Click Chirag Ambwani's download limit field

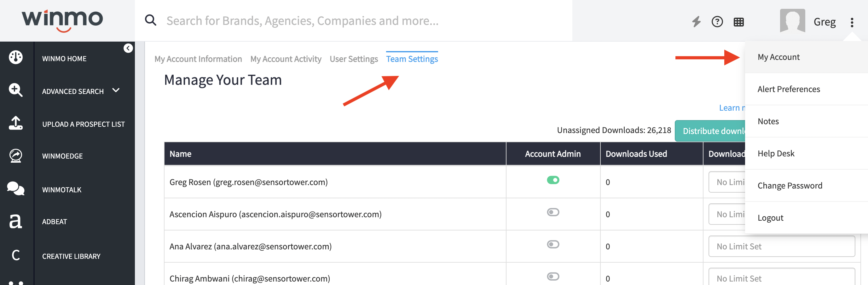[782, 277]
